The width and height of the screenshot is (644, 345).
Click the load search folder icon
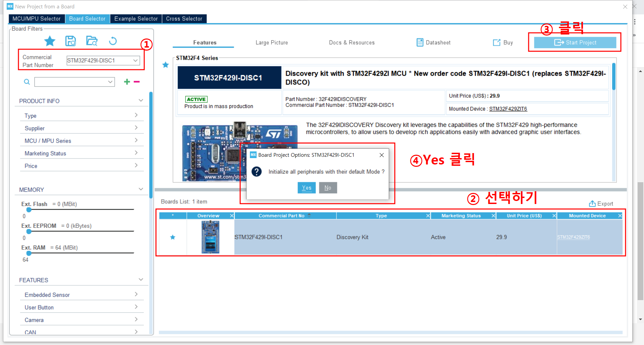92,41
